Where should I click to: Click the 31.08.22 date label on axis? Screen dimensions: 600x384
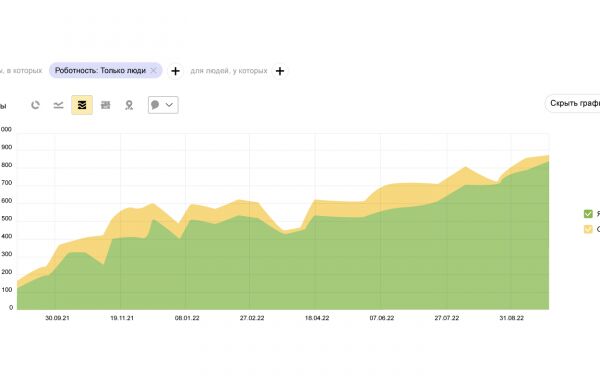(x=512, y=318)
